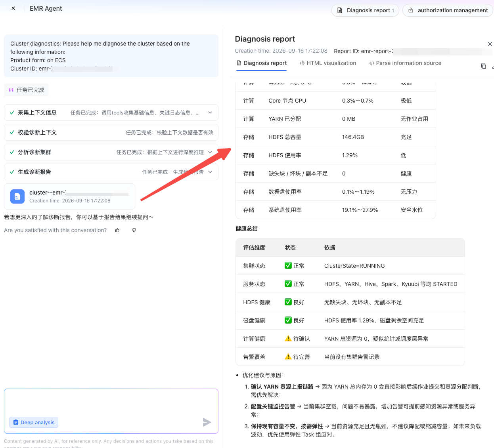The width and height of the screenshot is (494, 448).
Task: Close the Diagnosis report pane
Action: click(x=490, y=44)
